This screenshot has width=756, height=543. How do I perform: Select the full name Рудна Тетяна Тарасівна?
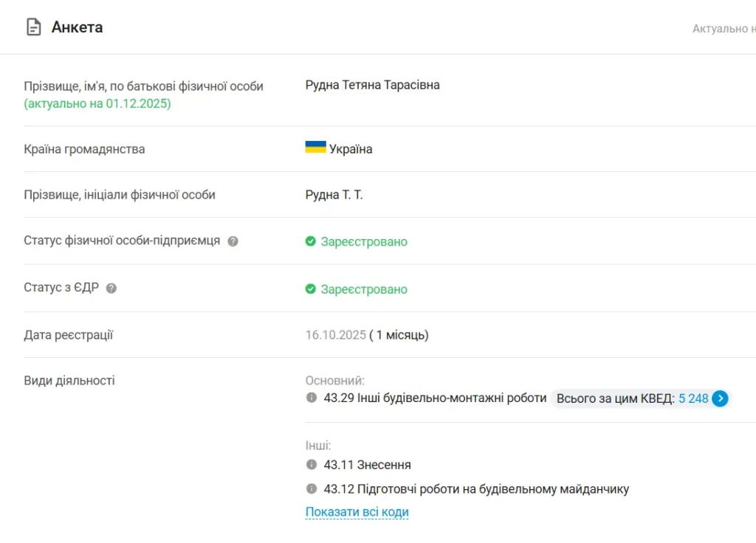coord(372,85)
